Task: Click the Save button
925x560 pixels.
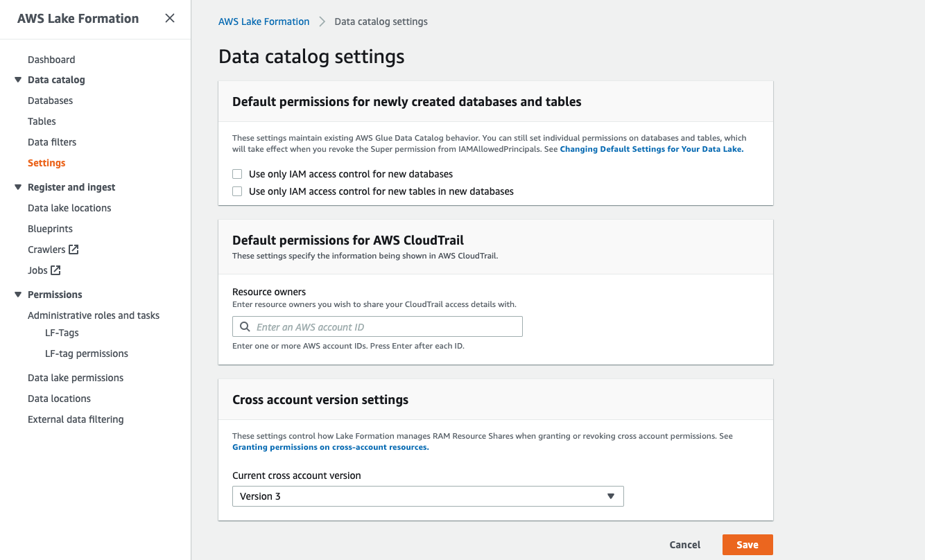Action: tap(747, 545)
